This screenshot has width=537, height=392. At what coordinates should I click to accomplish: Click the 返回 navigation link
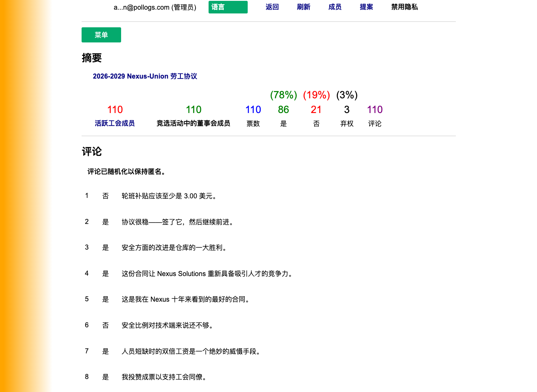click(x=272, y=7)
